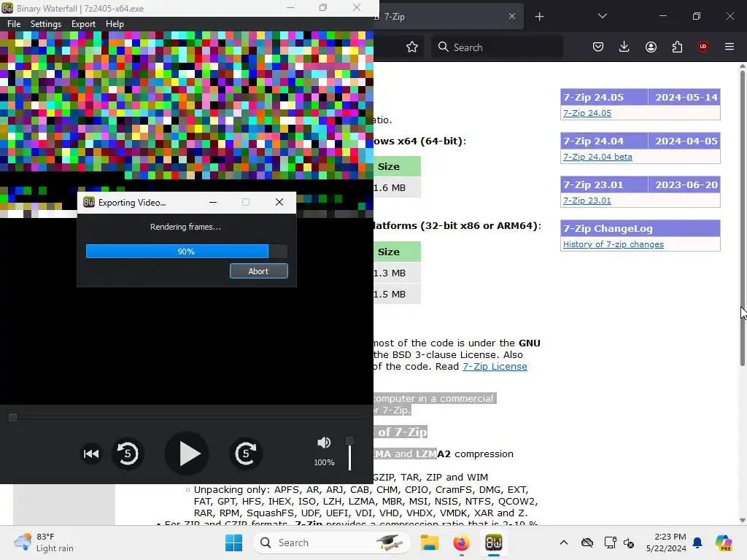
Task: Click the browser page vertical scrollbar
Action: pos(742,219)
